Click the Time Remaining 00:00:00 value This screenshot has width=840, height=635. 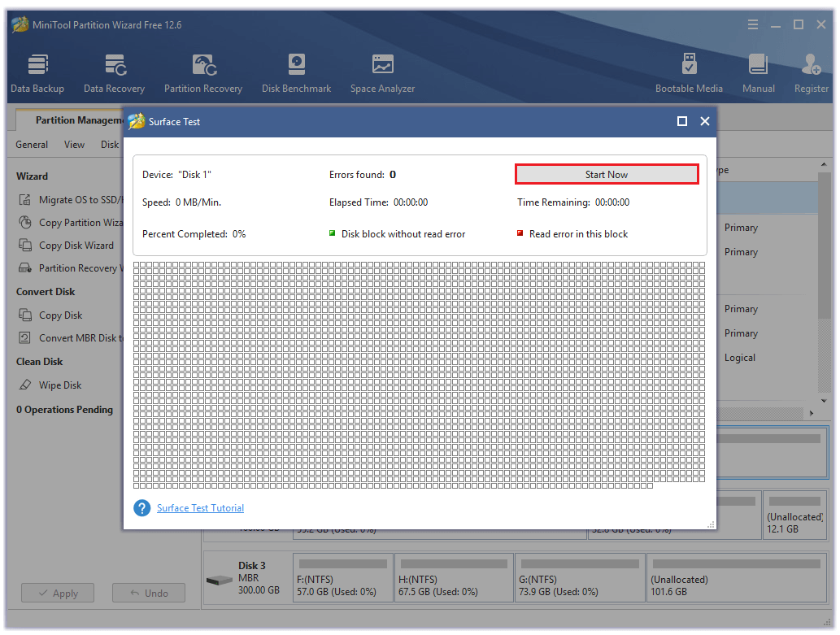(612, 202)
